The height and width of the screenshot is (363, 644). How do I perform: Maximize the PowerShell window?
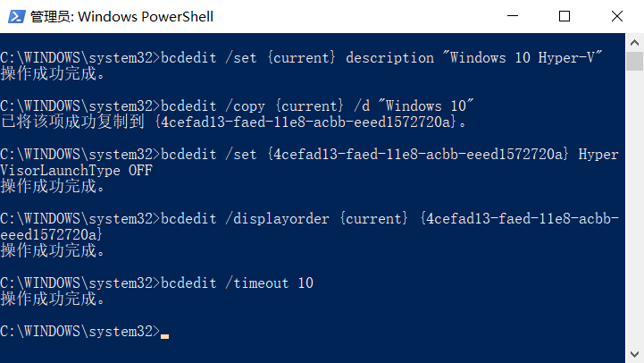(565, 16)
